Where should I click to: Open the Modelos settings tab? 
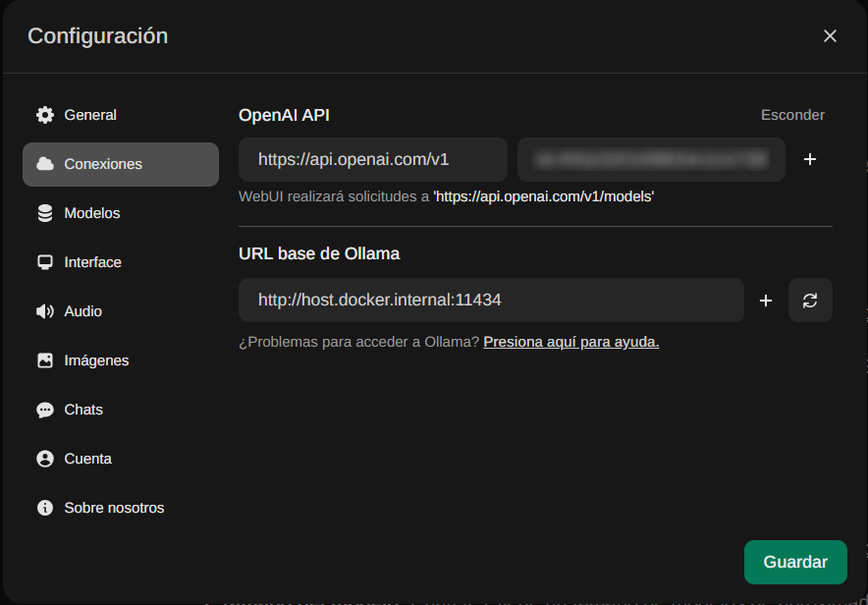pyautogui.click(x=92, y=213)
